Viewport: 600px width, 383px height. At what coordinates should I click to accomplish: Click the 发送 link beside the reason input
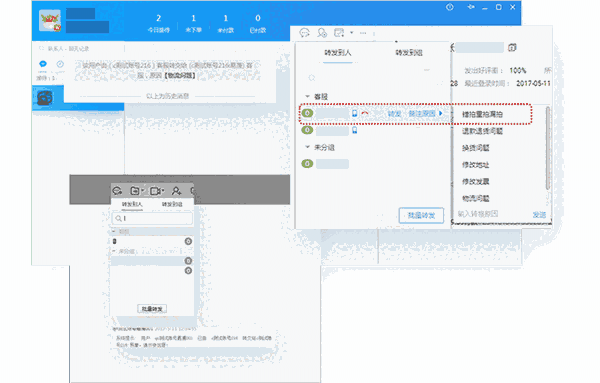pyautogui.click(x=539, y=215)
